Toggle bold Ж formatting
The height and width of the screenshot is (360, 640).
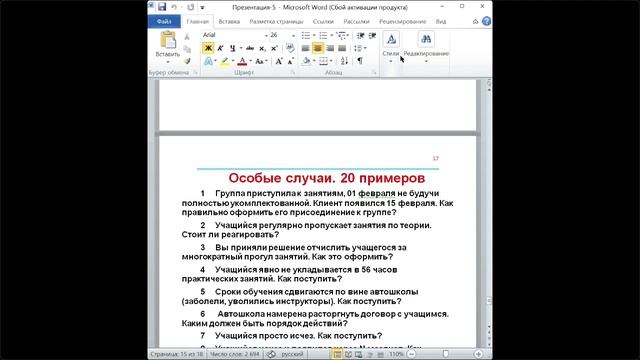click(208, 48)
